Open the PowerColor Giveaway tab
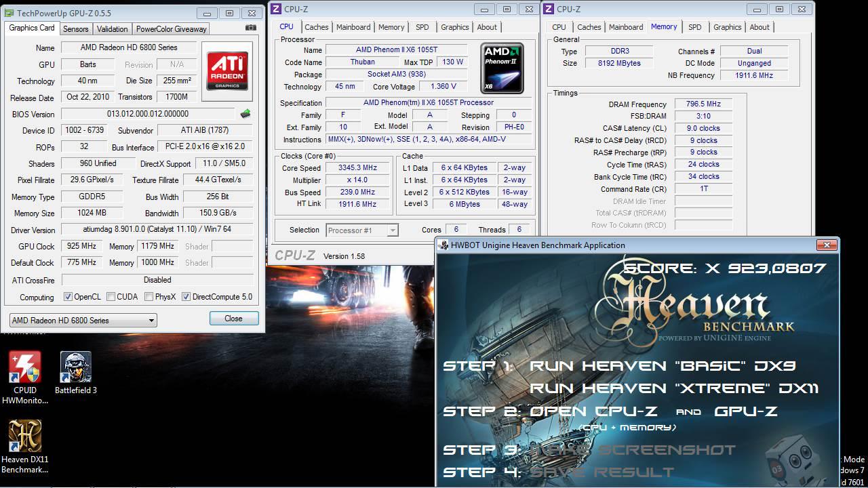This screenshot has width=868, height=488. [171, 29]
